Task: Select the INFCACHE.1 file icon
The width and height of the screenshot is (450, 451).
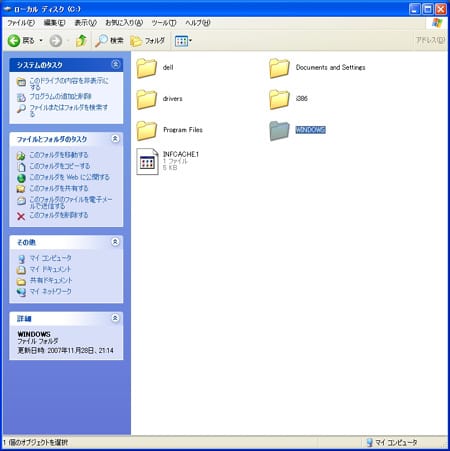Action: [x=147, y=162]
